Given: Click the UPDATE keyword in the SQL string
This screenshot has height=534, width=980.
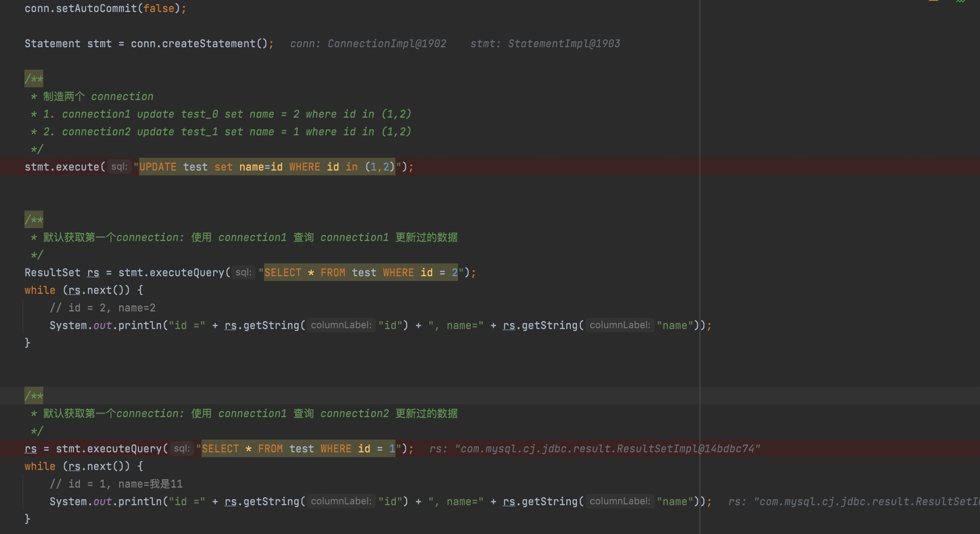Looking at the screenshot, I should coord(157,167).
